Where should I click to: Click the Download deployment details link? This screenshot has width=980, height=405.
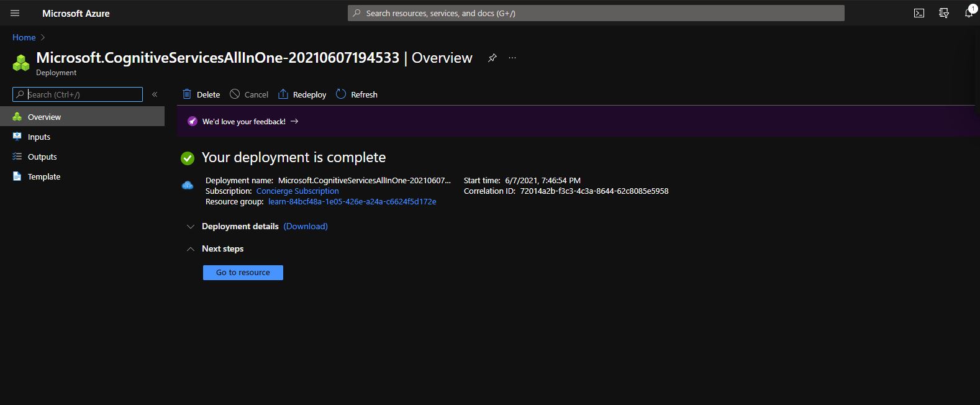click(x=306, y=226)
